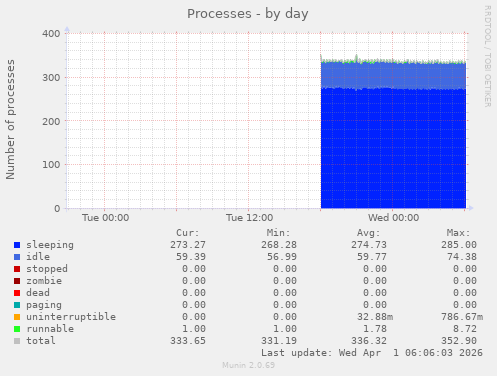Click the 'Min:' column header
Viewport: 497px width, 376px height.
click(x=278, y=233)
